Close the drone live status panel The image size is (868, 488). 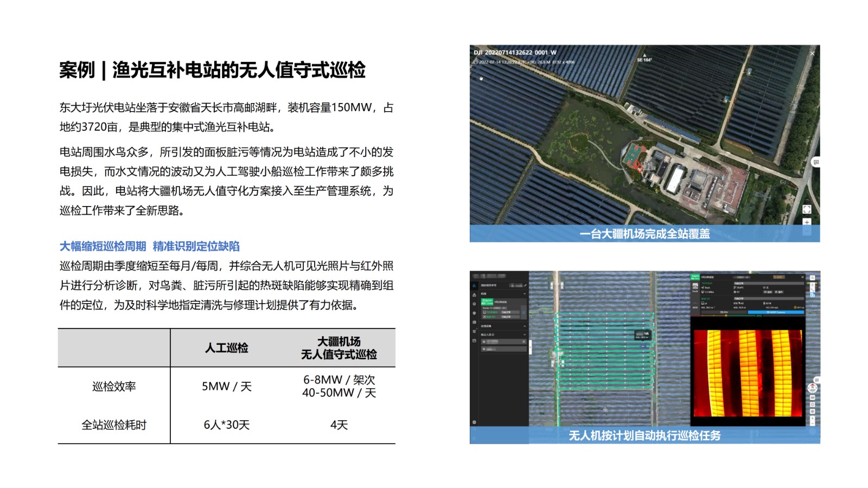[803, 277]
